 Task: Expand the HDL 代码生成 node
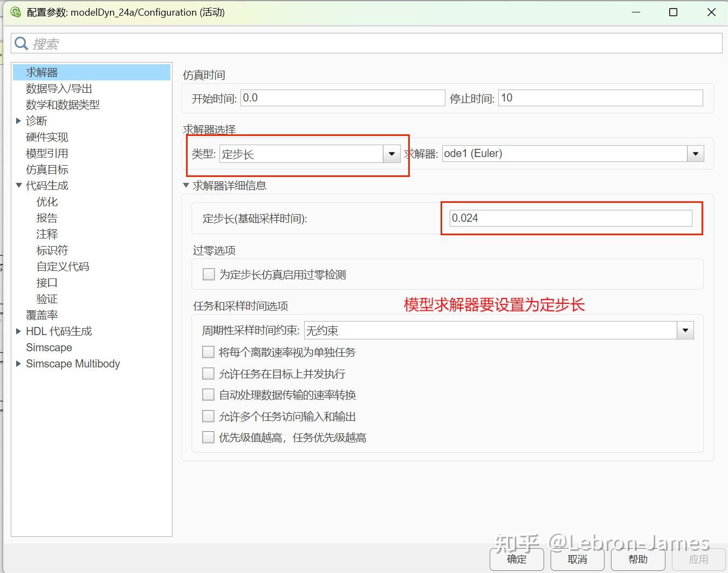point(19,331)
